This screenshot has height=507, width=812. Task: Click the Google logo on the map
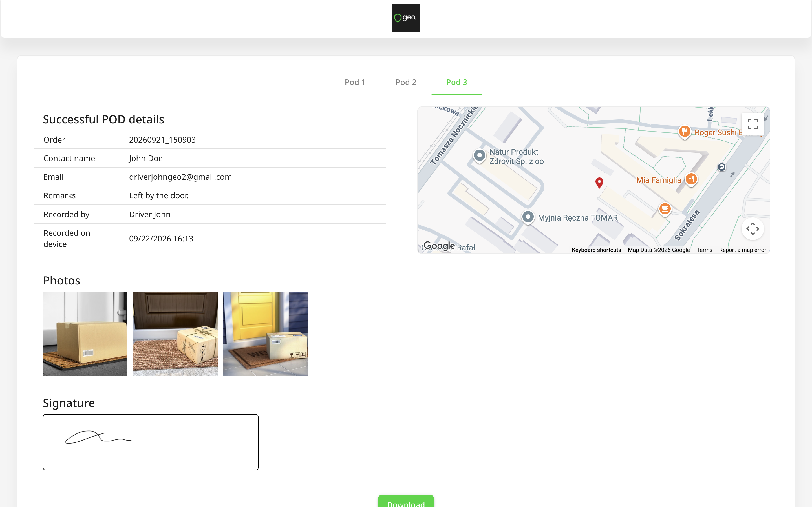[439, 246]
